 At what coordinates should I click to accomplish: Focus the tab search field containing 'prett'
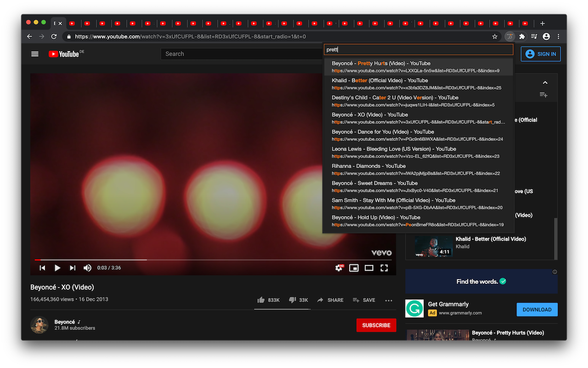click(418, 50)
